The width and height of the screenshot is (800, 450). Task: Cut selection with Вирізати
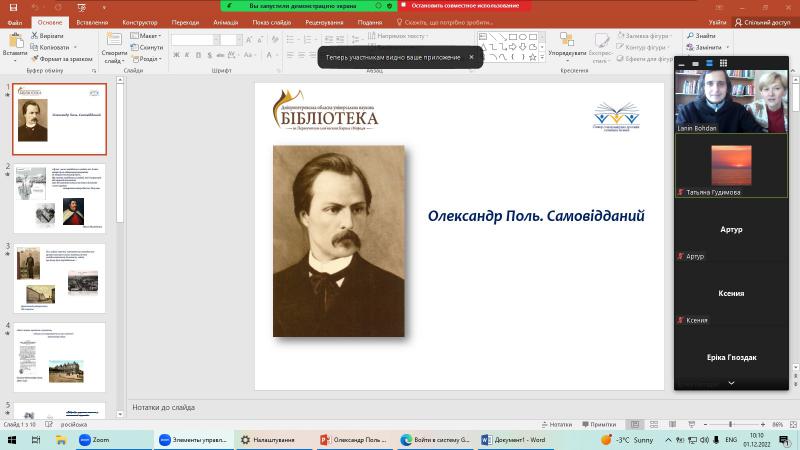pyautogui.click(x=47, y=35)
